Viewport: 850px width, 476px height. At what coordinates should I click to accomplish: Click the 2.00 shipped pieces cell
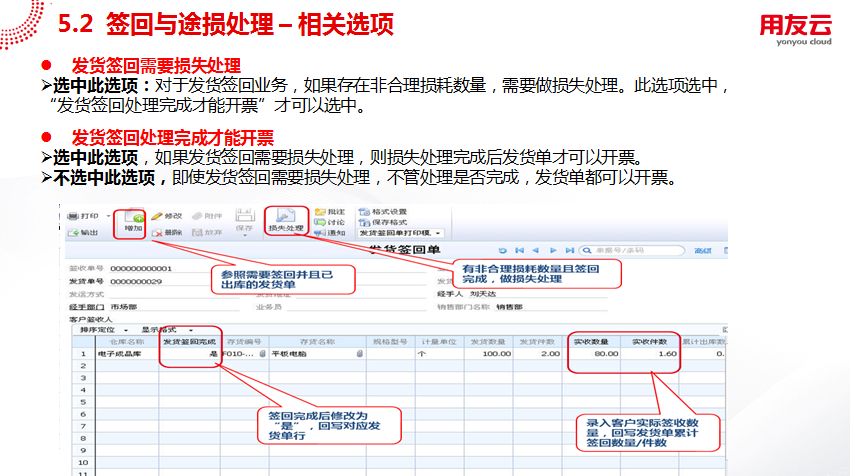537,353
